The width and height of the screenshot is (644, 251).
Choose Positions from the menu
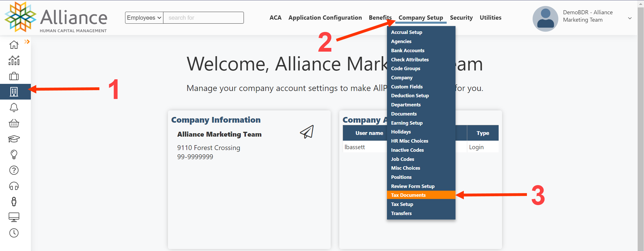[x=421, y=177]
